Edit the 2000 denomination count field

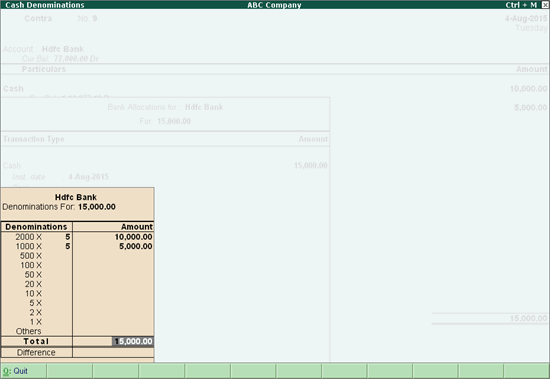point(68,237)
